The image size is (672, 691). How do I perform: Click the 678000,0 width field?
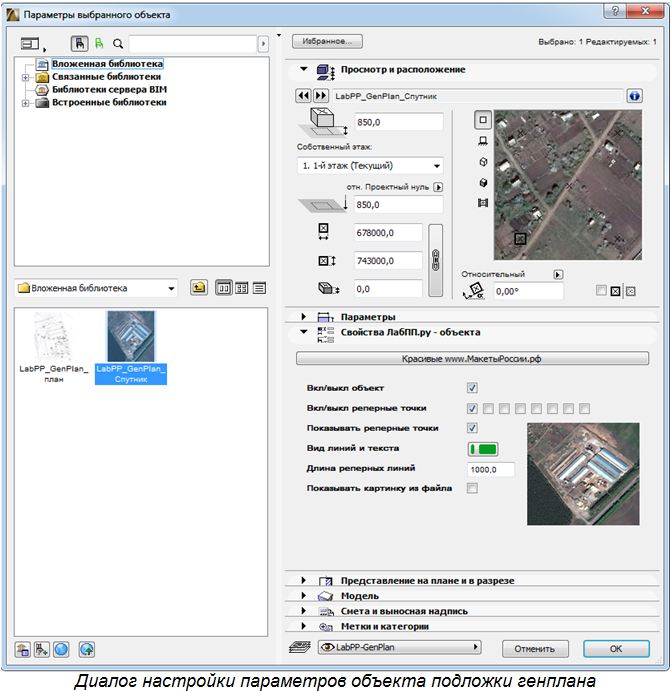388,233
